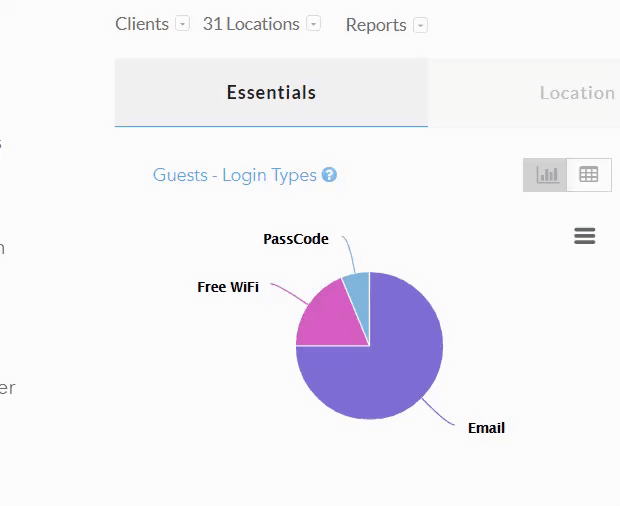Click the Free WiFi chart label
The height and width of the screenshot is (506, 620).
click(228, 287)
